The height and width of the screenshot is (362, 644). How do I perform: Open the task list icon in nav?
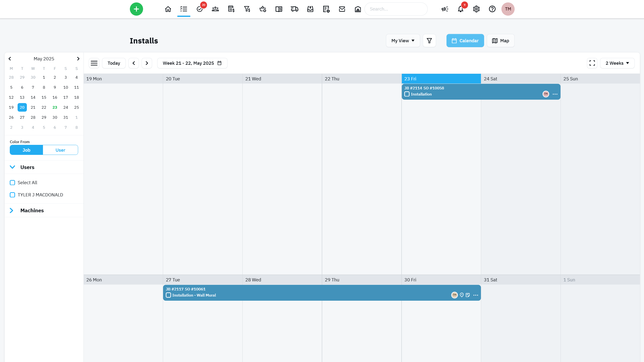tap(184, 9)
